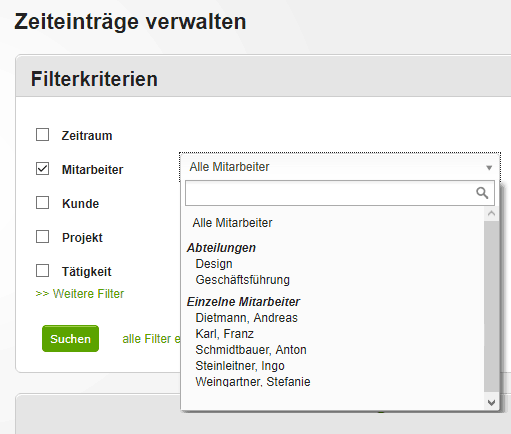Select Alle Mitarbeiter from the list

[x=232, y=223]
